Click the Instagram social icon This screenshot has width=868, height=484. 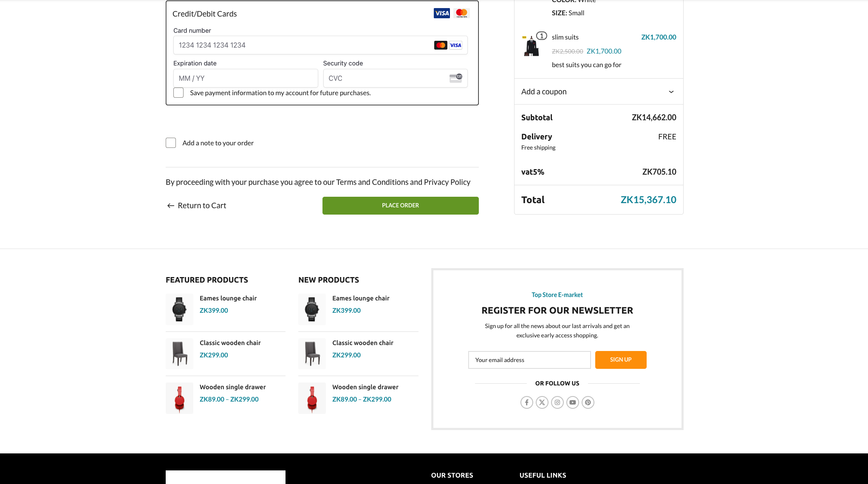tap(557, 402)
